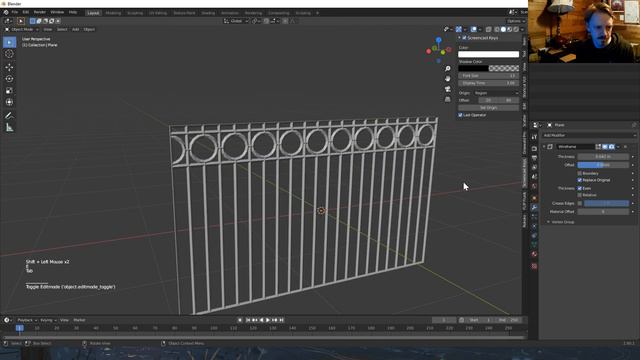
Task: Open the Material properties tab icon
Action: (534, 254)
